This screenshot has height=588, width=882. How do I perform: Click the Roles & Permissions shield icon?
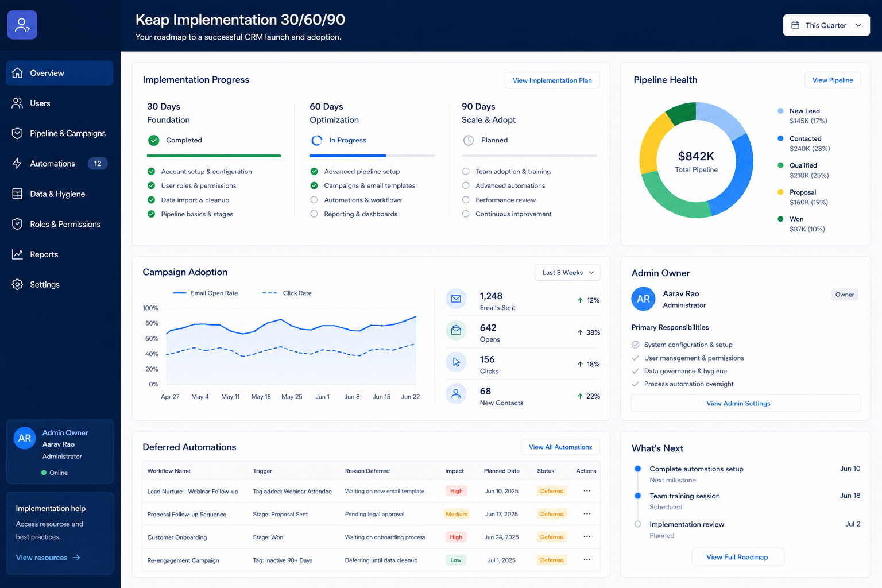(17, 224)
